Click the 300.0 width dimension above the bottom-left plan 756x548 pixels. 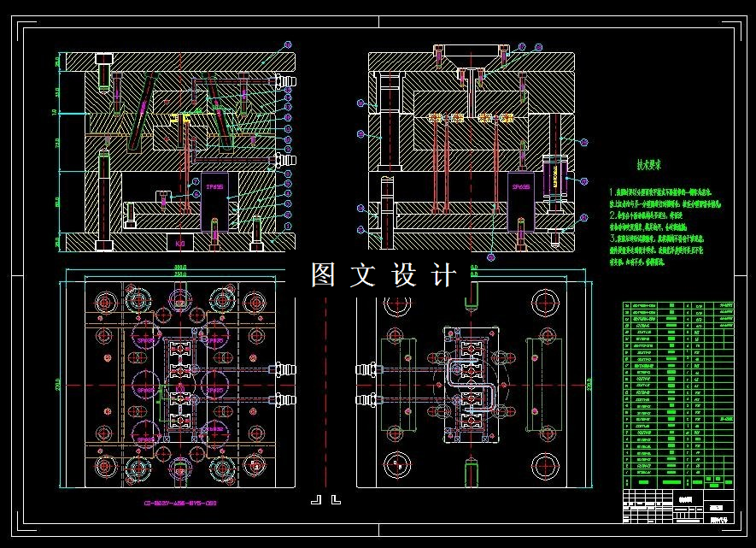click(x=180, y=268)
